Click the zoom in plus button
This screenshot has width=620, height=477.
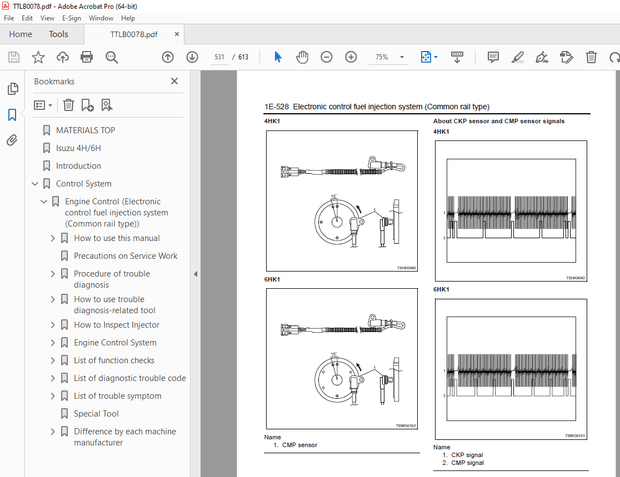click(351, 57)
